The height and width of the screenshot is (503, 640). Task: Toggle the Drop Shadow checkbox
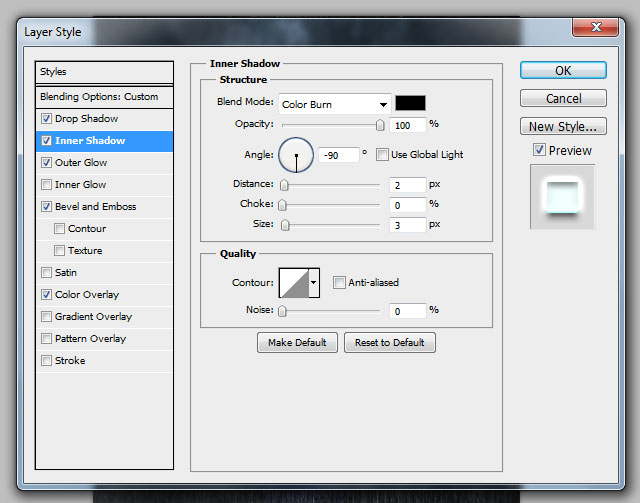[x=47, y=119]
